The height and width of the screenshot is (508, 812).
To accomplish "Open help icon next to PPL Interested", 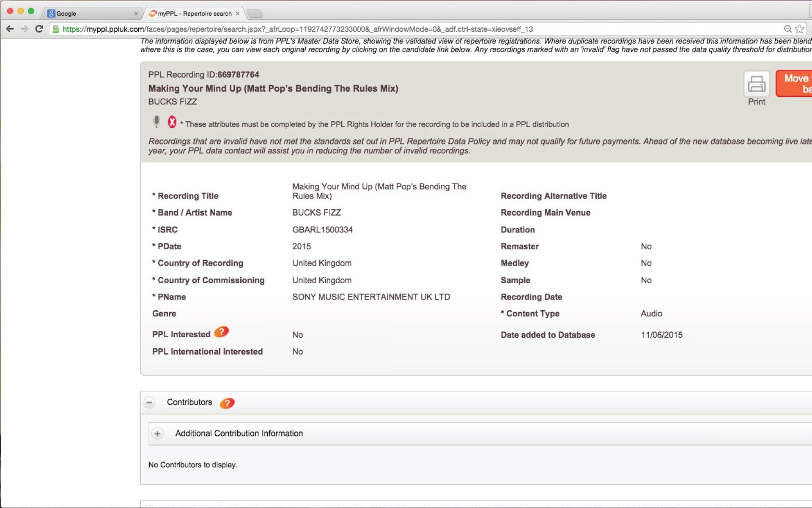I will pos(221,332).
